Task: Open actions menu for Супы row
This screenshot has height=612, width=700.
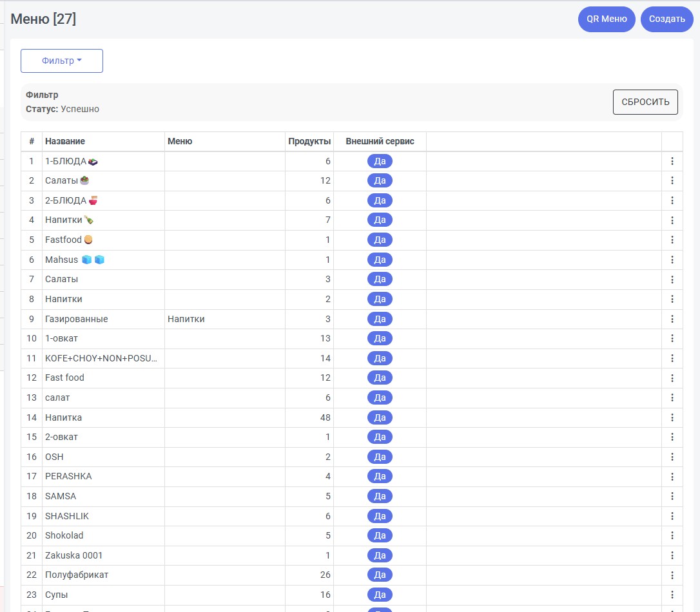Action: click(x=672, y=595)
